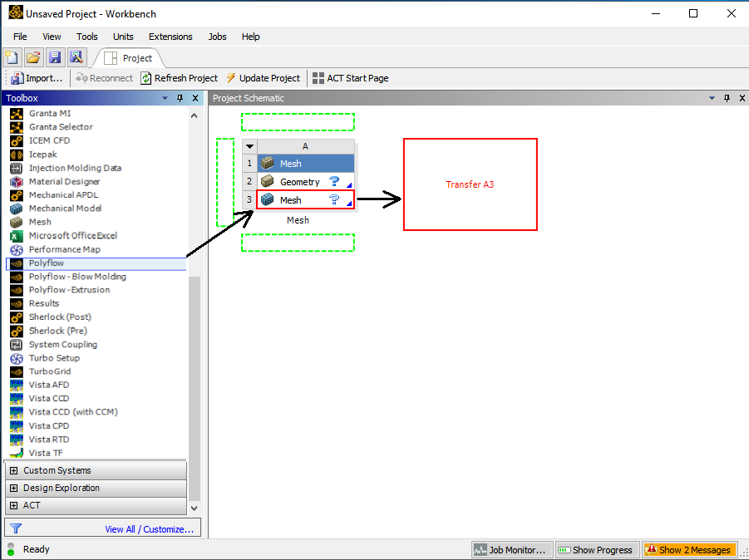Open the system A header dropdown arrow
Viewport: 749px width, 560px height.
249,145
